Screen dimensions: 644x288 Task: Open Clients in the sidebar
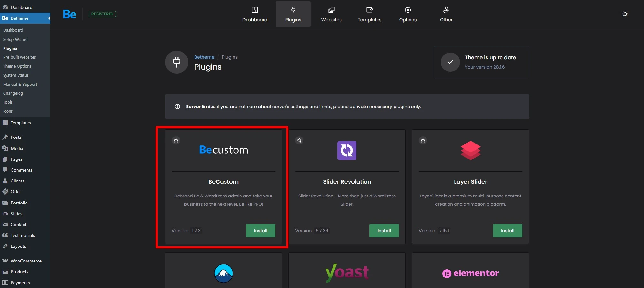[25, 181]
